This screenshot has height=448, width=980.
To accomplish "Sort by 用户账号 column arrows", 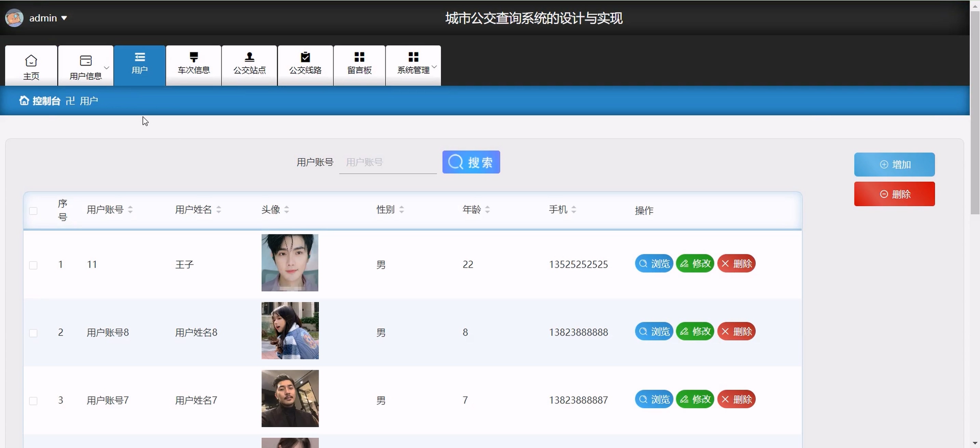I will 130,210.
